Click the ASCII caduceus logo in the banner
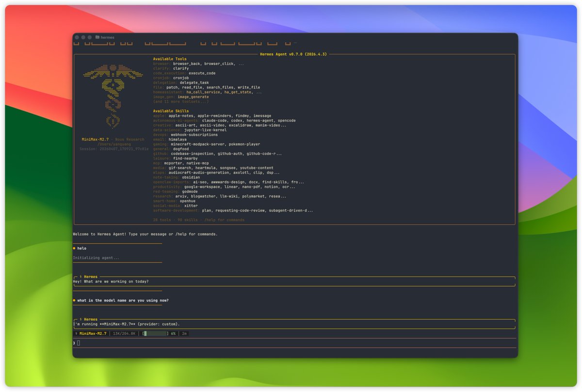 (x=113, y=97)
